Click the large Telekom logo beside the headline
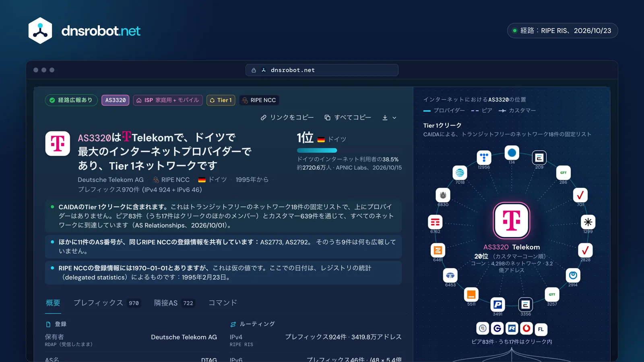This screenshot has width=644, height=362. [x=58, y=143]
